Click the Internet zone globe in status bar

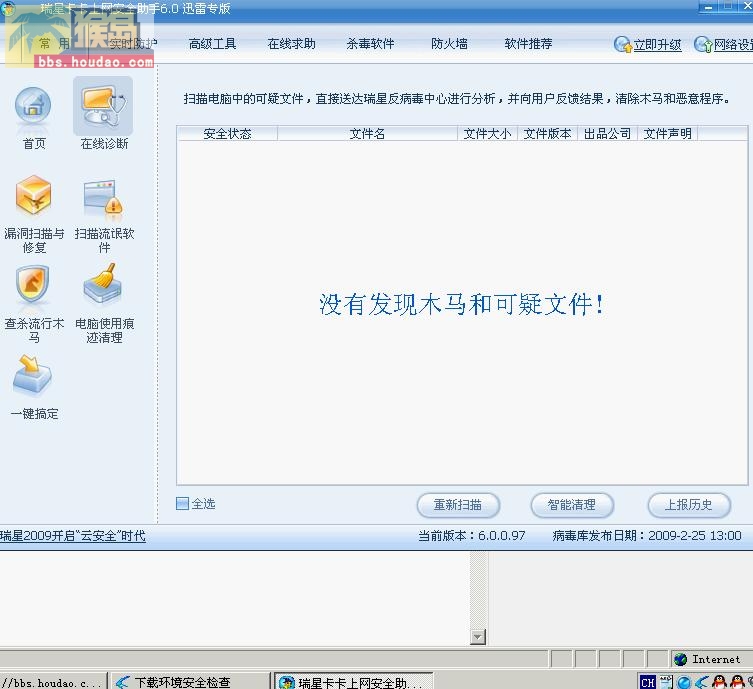pyautogui.click(x=680, y=659)
